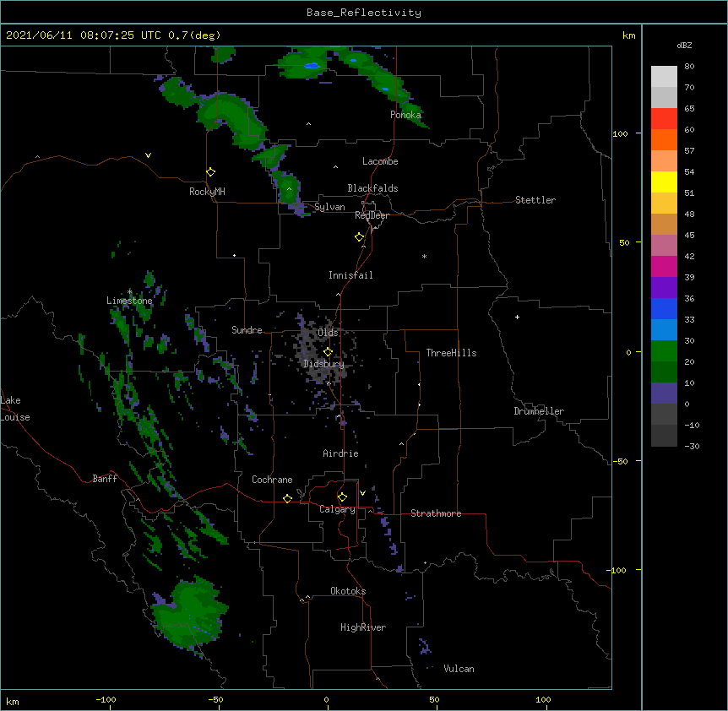Click the yellow station marker near Olds
The height and width of the screenshot is (711, 728).
pyautogui.click(x=328, y=352)
